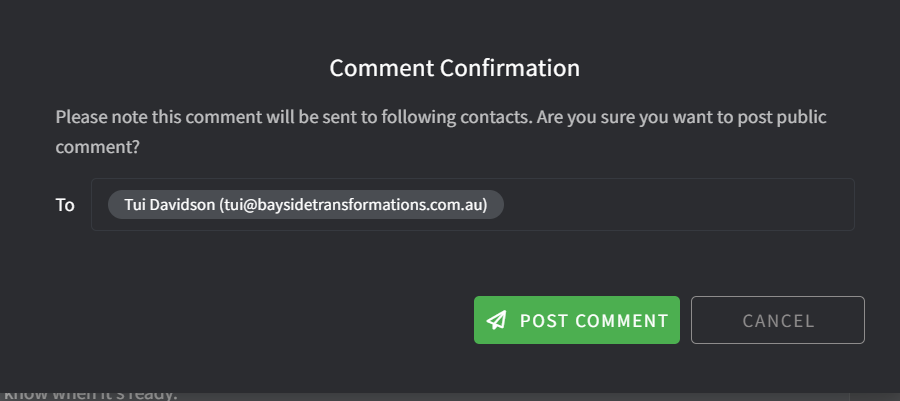Click the "To" field label
The height and width of the screenshot is (401, 900).
click(x=65, y=205)
